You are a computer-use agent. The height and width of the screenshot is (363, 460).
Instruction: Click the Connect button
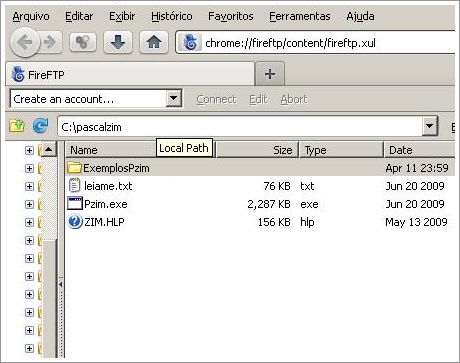(x=216, y=99)
